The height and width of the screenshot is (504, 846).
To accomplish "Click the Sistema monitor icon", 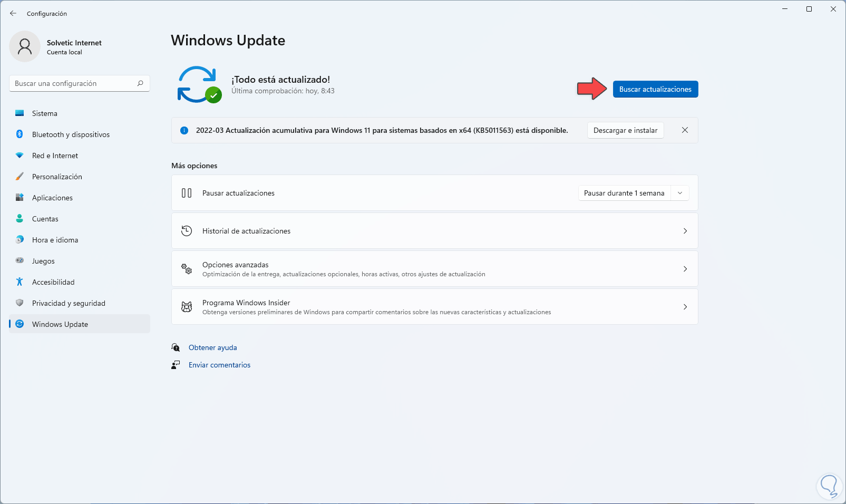I will [x=20, y=113].
